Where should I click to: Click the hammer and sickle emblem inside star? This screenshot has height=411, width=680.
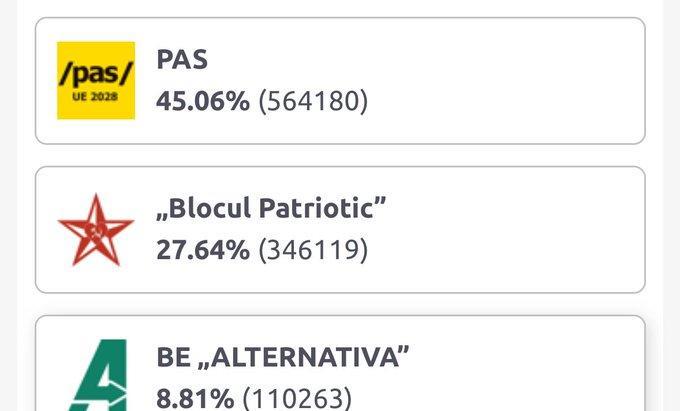pos(96,231)
